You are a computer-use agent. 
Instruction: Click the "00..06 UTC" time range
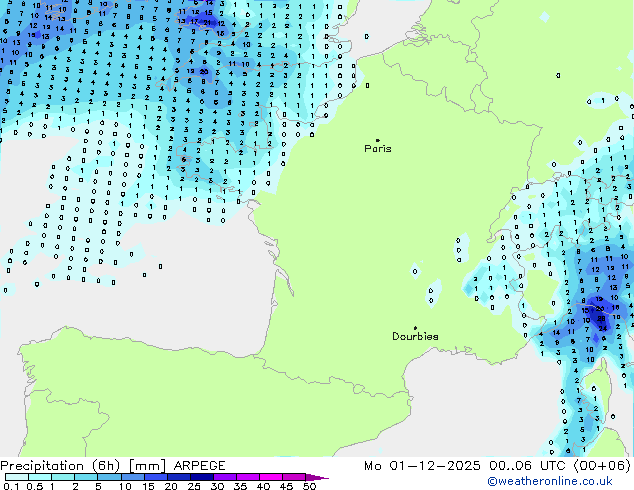[x=527, y=466]
